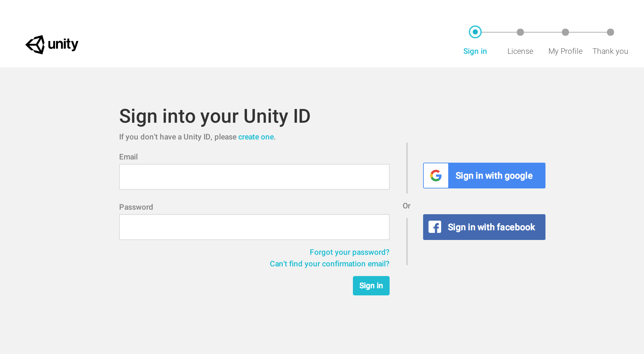Viewport: 644px width, 354px height.
Task: Click inside the Password input field
Action: 254,227
